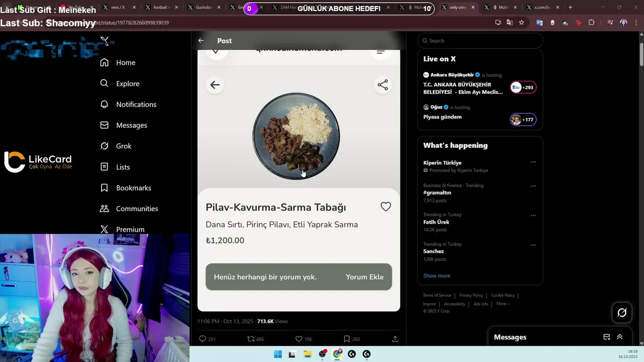
Task: Click the back arrow inside the menu image
Action: point(215,85)
